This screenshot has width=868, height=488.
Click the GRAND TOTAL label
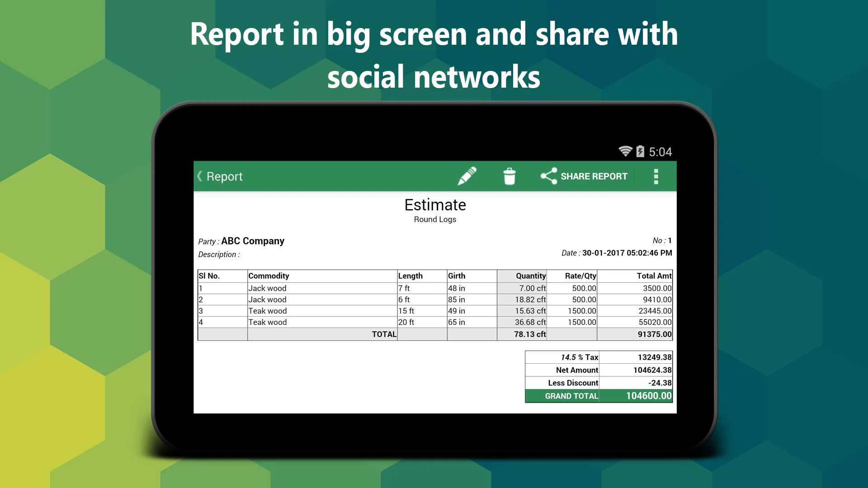point(571,396)
